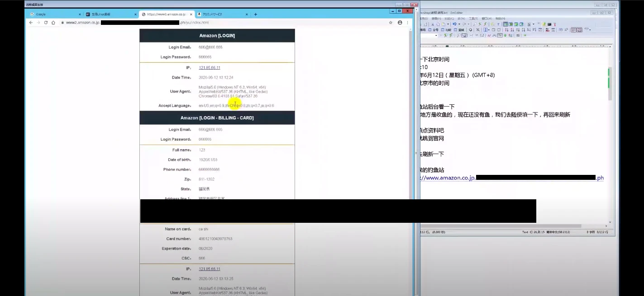Image resolution: width=644 pixels, height=296 pixels.
Task: Select 竖线 separator mode in EmEditor
Action: click(x=459, y=30)
